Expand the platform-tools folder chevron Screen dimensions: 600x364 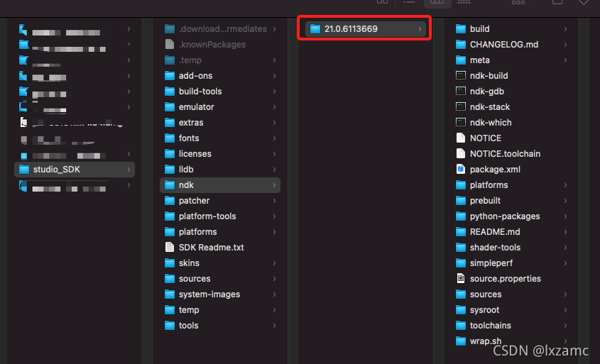tap(274, 216)
